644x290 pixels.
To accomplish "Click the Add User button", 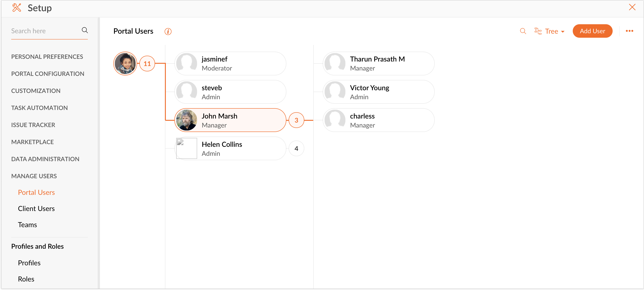I will tap(592, 31).
